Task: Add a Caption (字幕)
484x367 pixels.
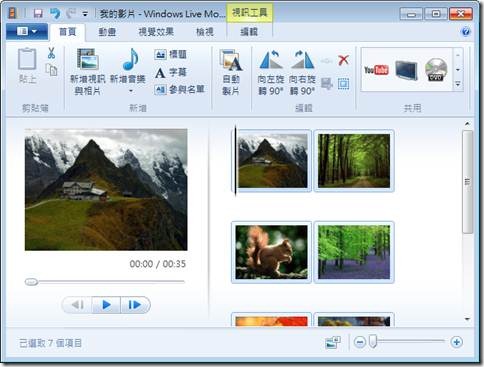Action: [x=171, y=72]
